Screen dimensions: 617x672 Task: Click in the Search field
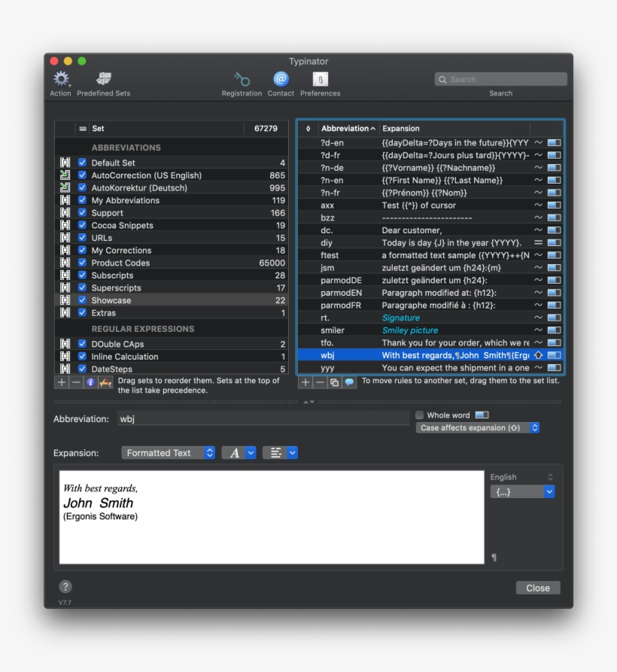click(x=501, y=79)
